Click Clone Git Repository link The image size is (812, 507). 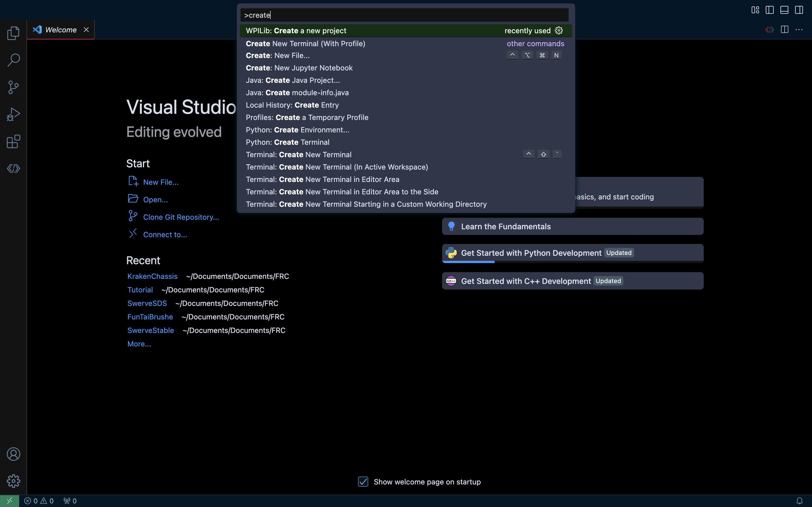tap(181, 217)
